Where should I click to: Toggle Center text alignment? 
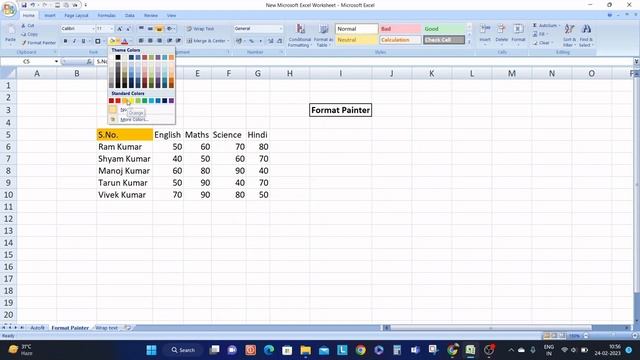click(150, 41)
